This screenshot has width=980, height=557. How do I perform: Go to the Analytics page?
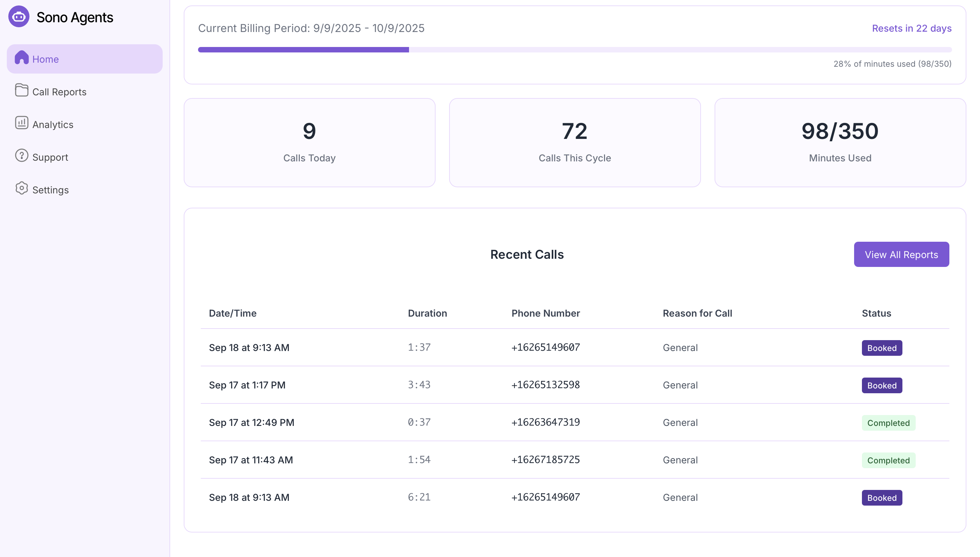(x=53, y=125)
